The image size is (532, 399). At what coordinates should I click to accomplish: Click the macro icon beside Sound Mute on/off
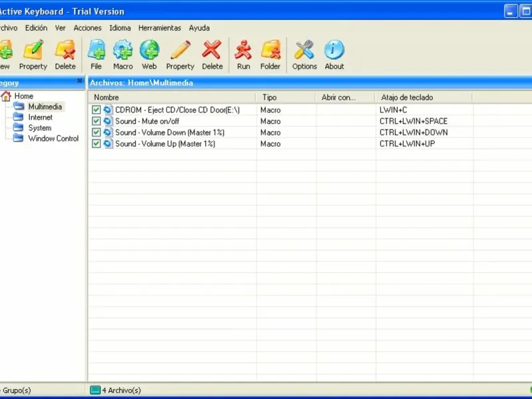click(x=108, y=121)
